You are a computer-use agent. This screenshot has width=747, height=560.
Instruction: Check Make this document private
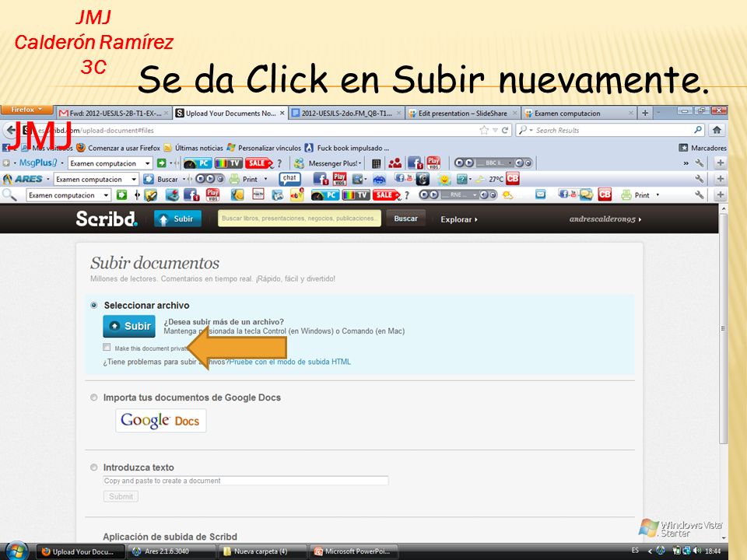(107, 347)
